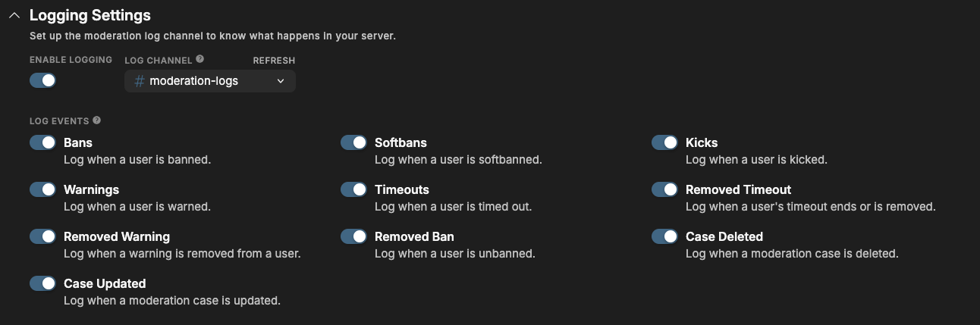Click the Logging Settings heading text
The width and height of the screenshot is (980, 325).
click(90, 15)
